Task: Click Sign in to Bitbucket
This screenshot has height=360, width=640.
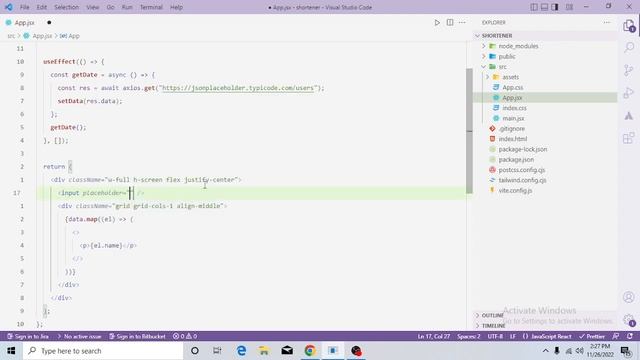Action: (138, 336)
